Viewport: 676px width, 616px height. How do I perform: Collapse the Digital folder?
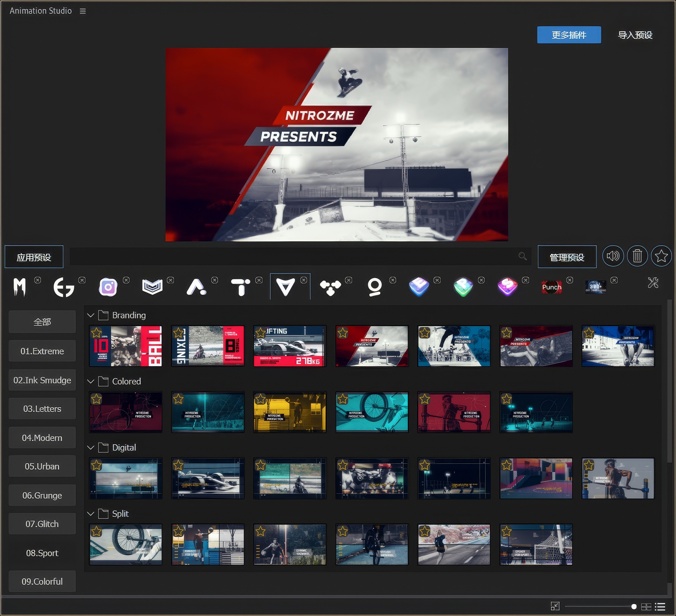coord(91,447)
